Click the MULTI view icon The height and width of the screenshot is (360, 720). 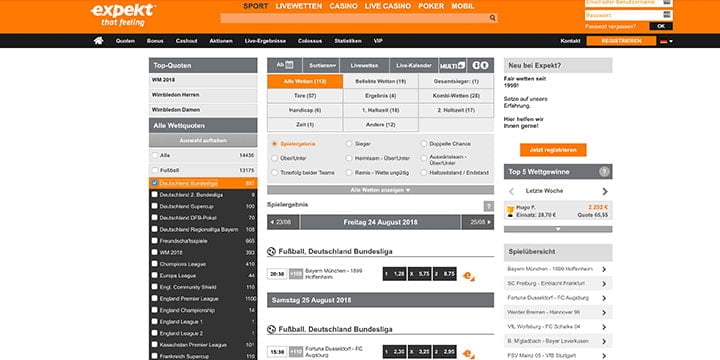(x=453, y=65)
